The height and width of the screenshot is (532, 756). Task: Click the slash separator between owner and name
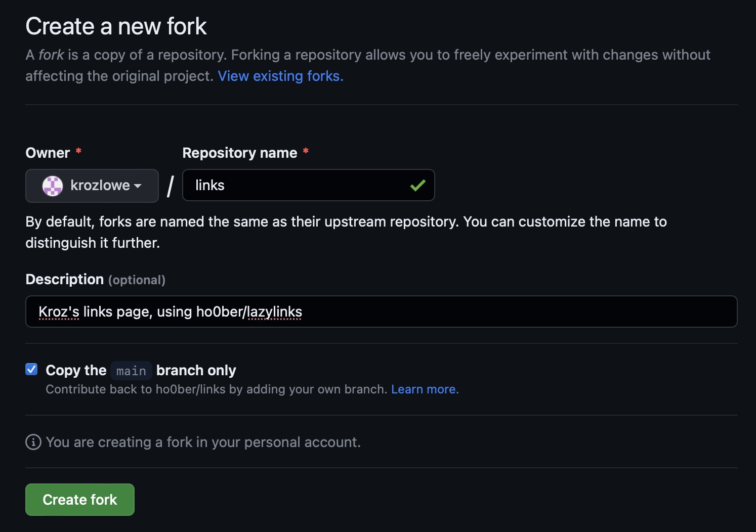171,186
